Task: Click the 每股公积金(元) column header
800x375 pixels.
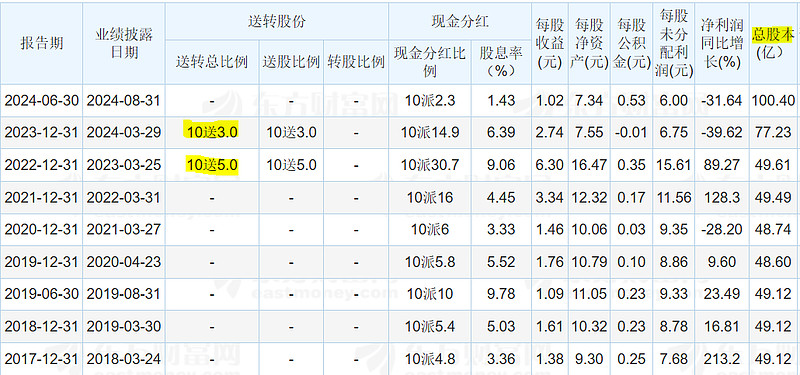Action: (631, 43)
